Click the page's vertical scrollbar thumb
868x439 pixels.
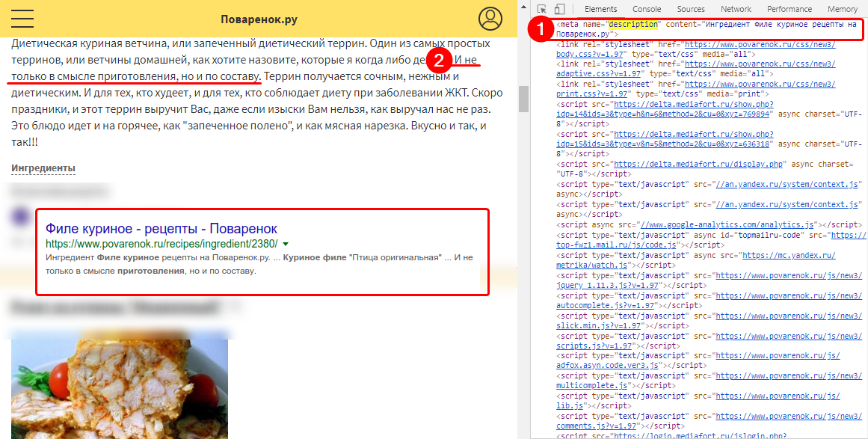(x=523, y=99)
